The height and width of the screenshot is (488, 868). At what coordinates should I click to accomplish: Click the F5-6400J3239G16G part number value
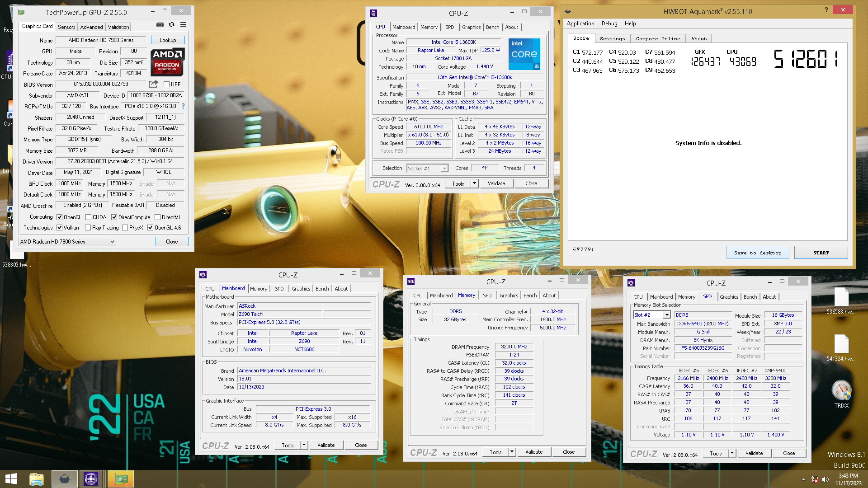(x=703, y=348)
